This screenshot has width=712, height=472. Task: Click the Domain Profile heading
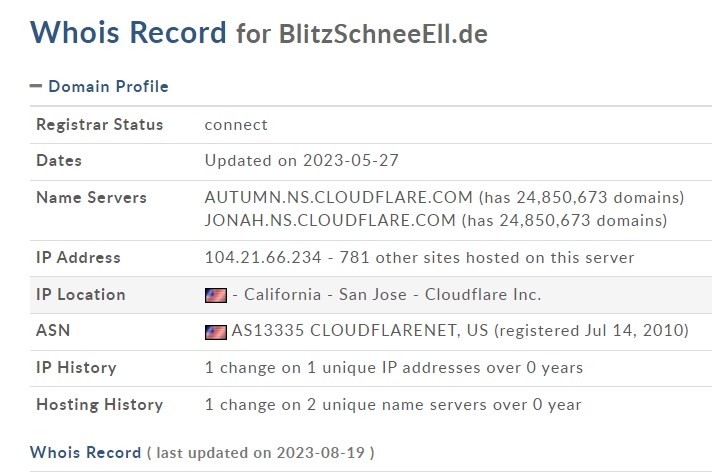coord(108,86)
